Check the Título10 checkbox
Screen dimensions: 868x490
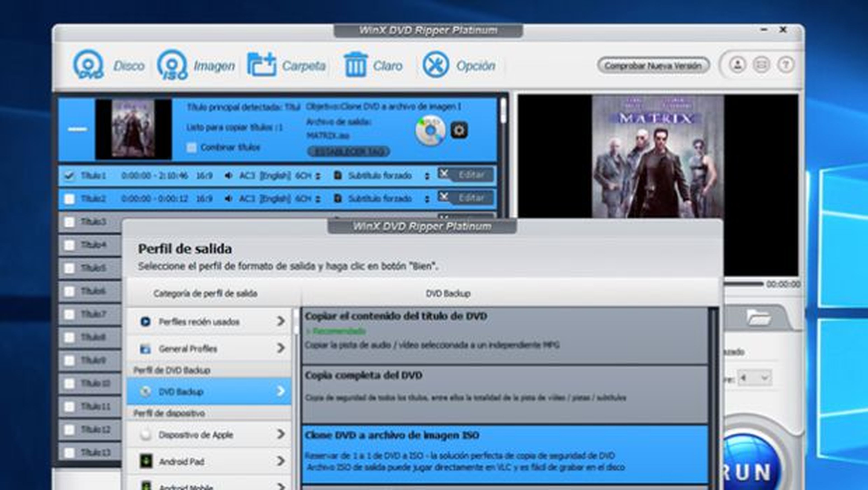click(x=69, y=384)
